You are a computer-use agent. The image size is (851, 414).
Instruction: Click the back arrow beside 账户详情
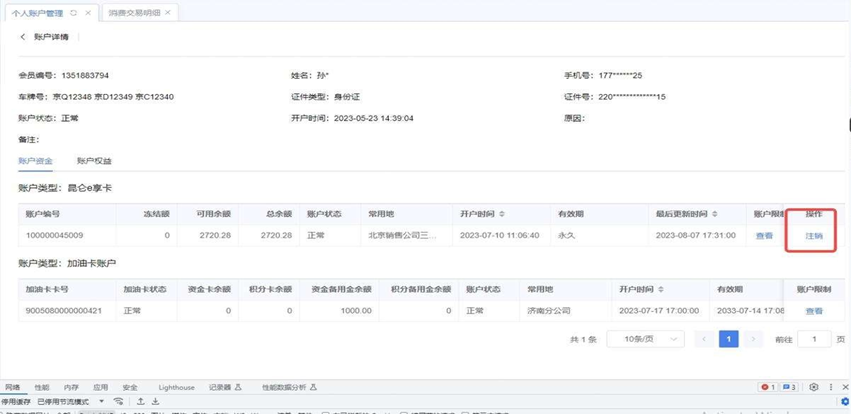tap(24, 37)
